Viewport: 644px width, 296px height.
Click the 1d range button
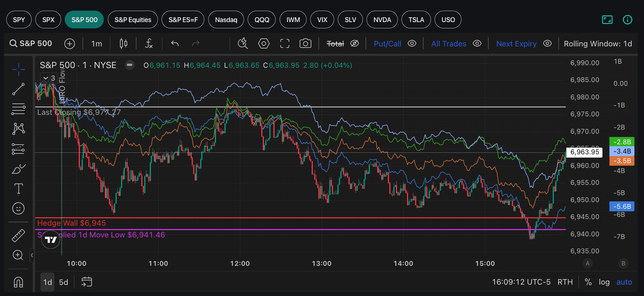coord(47,282)
